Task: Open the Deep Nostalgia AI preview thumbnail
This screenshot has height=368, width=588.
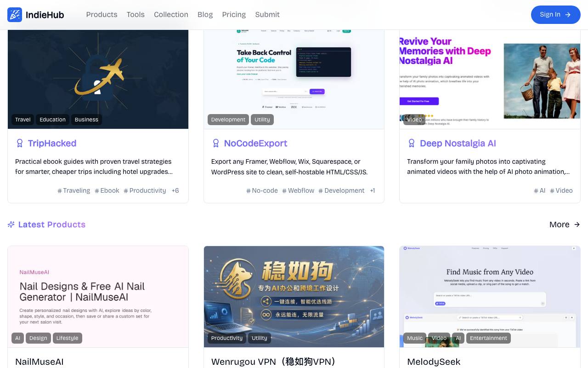Action: pos(490,79)
